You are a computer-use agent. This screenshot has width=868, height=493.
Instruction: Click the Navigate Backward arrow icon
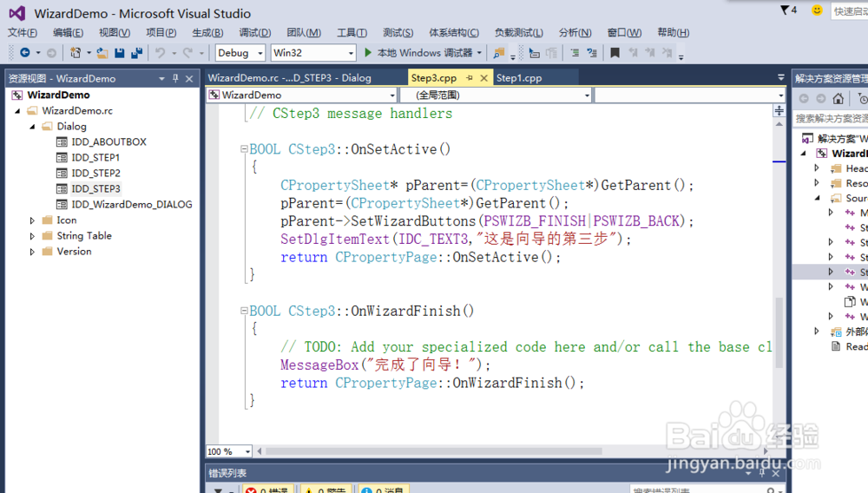coord(25,53)
